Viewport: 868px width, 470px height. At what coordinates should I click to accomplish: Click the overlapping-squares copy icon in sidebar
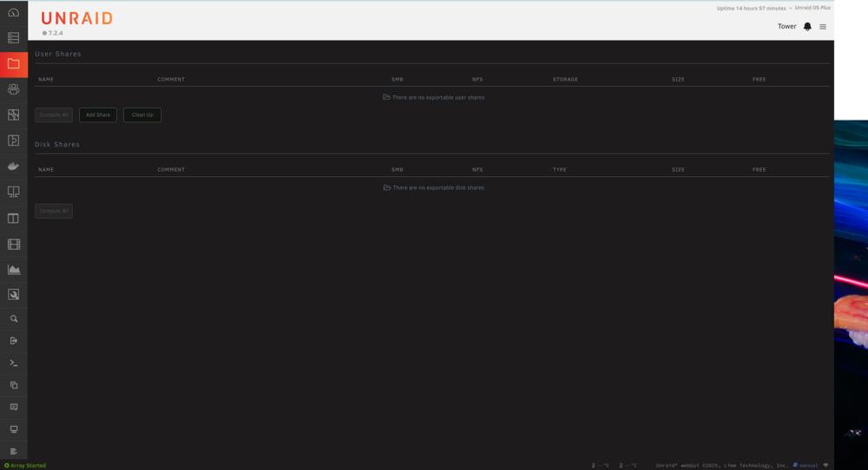(x=14, y=385)
